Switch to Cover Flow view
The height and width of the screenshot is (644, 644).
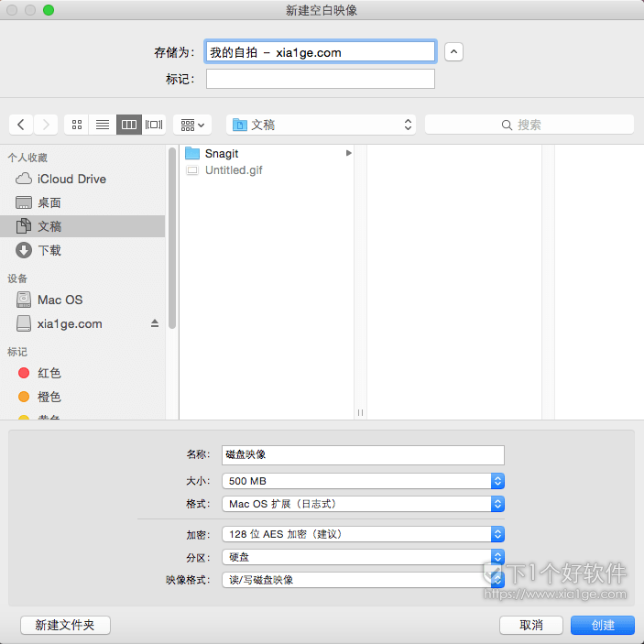tap(154, 125)
